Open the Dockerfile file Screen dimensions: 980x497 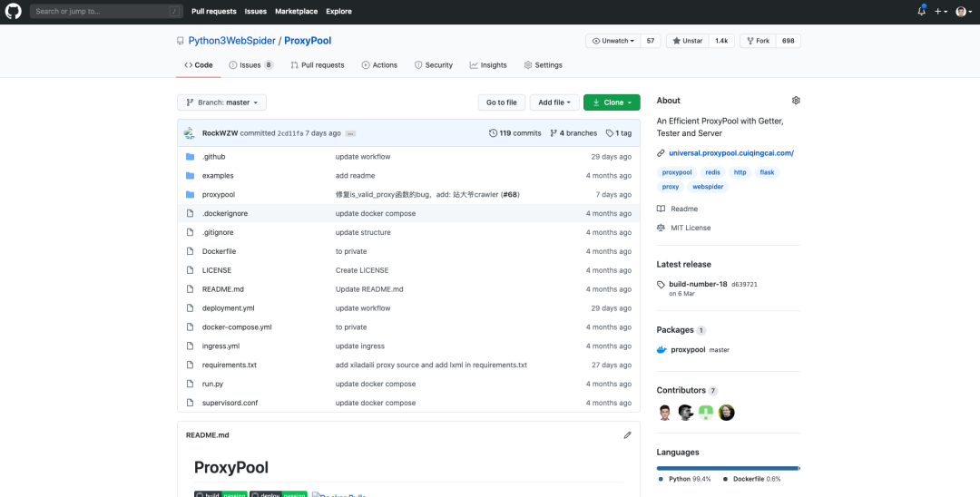[x=220, y=251]
